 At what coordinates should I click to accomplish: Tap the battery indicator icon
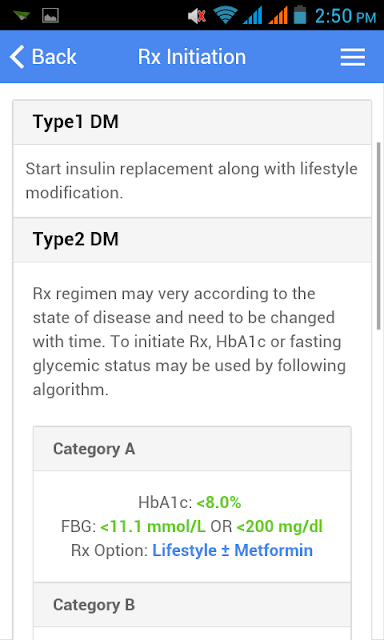tap(300, 15)
